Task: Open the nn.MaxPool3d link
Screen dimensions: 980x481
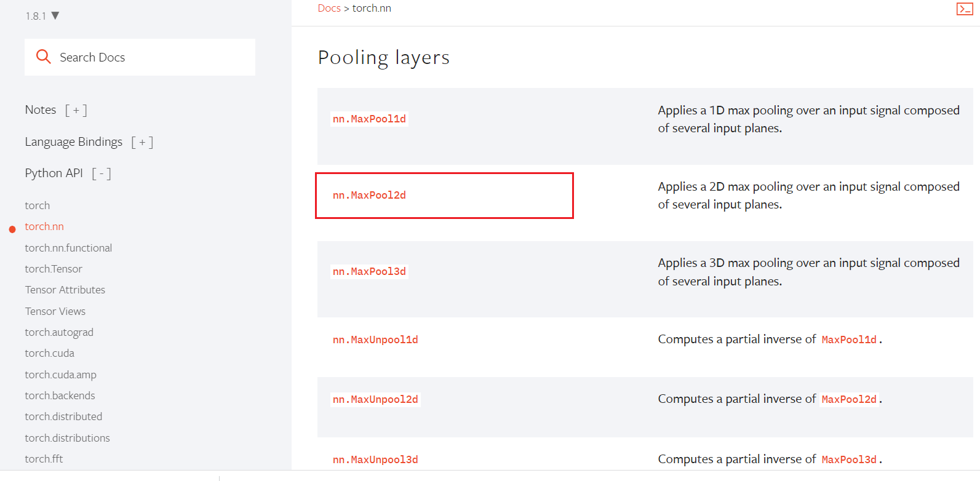Action: pyautogui.click(x=369, y=271)
